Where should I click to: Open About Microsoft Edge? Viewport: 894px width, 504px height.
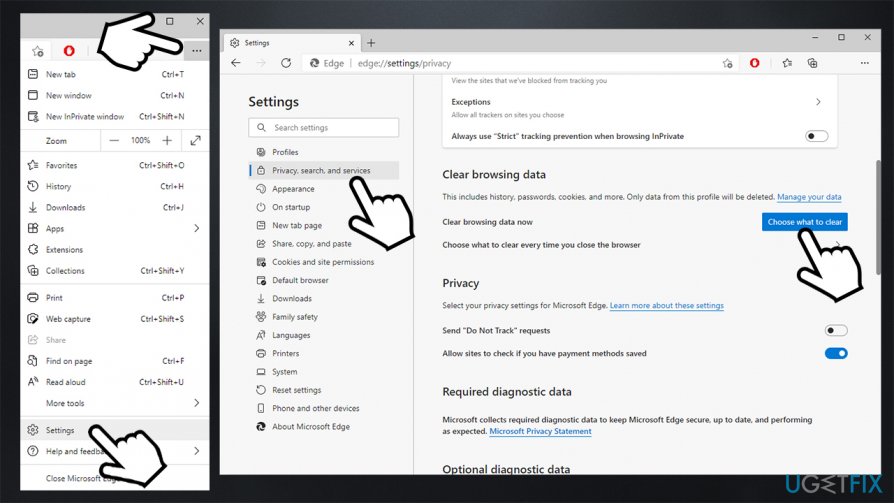[x=323, y=426]
